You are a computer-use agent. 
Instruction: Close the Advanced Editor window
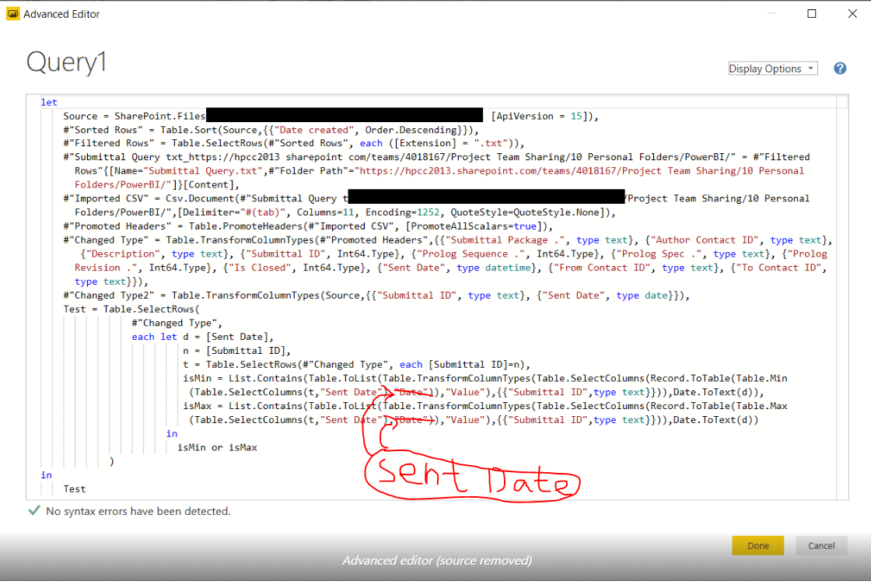pos(852,13)
